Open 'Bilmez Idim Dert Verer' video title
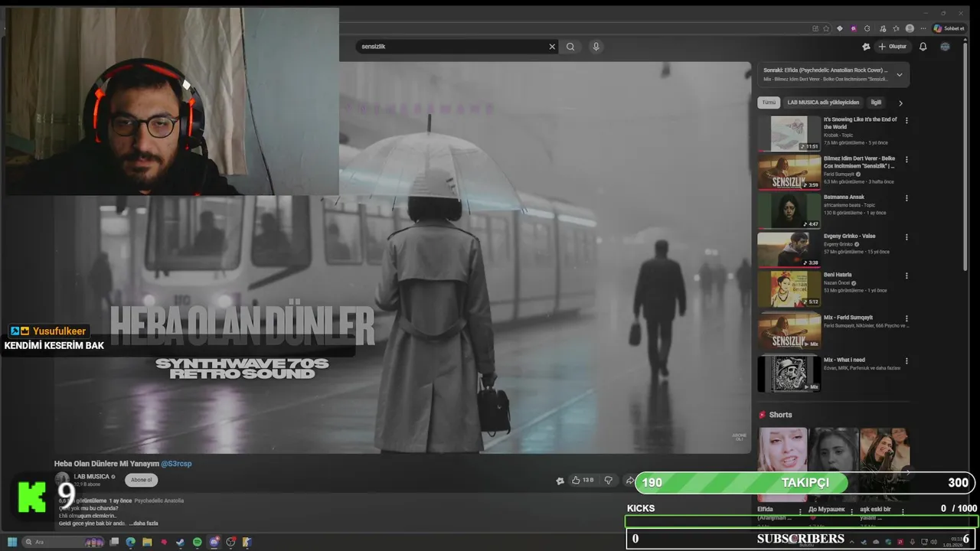This screenshot has width=980, height=551. coord(860,162)
